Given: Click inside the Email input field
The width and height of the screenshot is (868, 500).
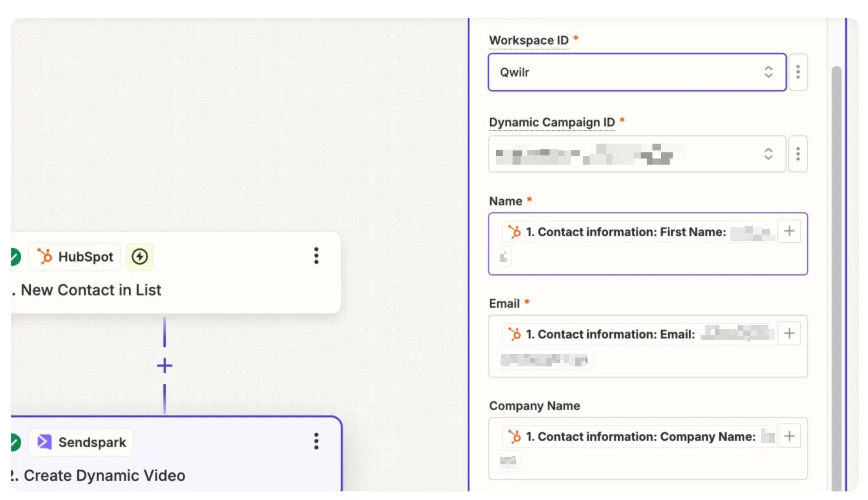Looking at the screenshot, I should pyautogui.click(x=687, y=361).
